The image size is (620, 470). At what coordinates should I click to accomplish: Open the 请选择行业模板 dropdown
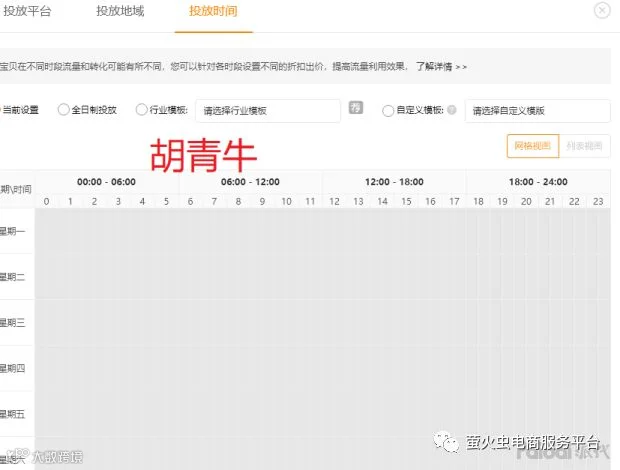click(x=268, y=111)
